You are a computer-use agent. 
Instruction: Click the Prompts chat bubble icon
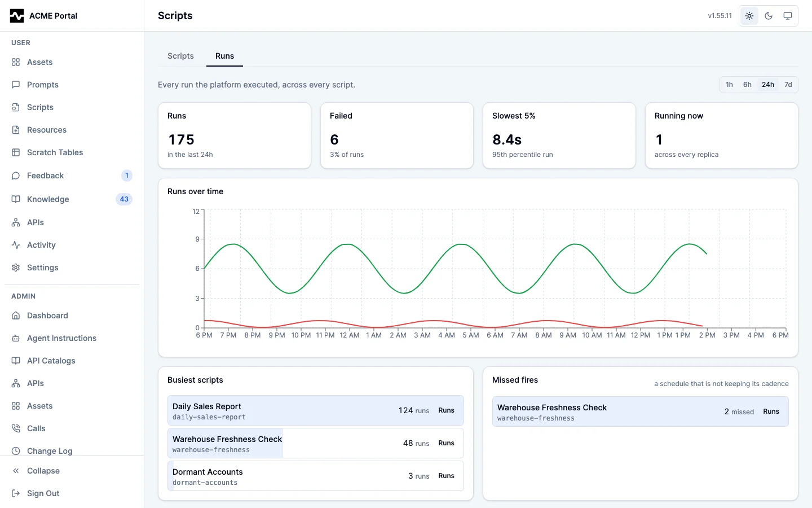(x=16, y=85)
